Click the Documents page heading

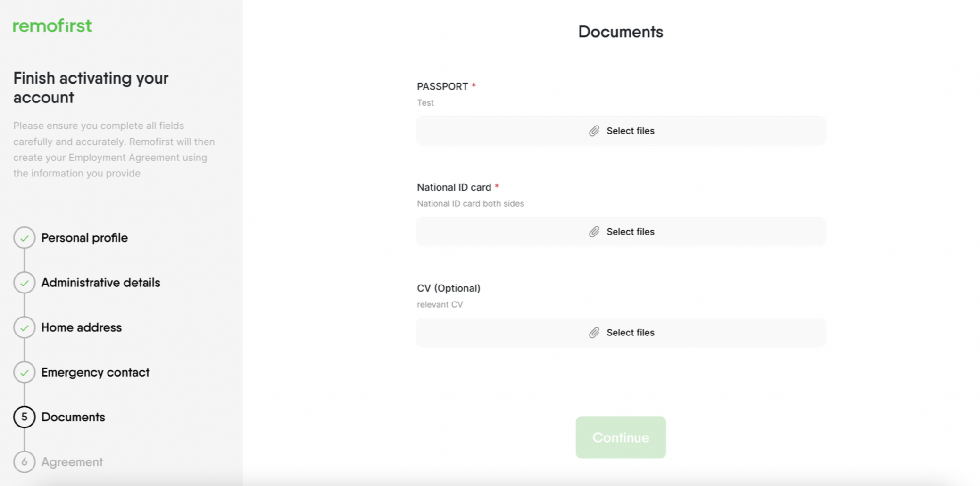pyautogui.click(x=621, y=32)
